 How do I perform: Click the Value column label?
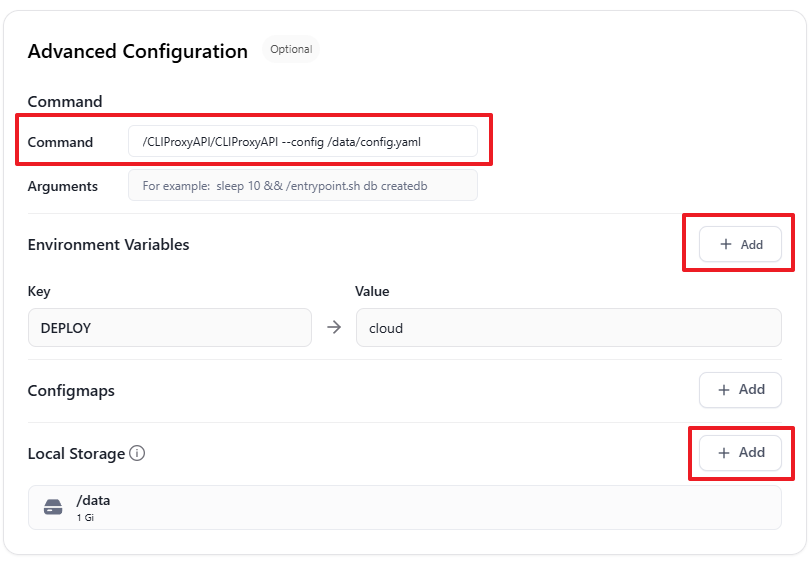tap(372, 291)
